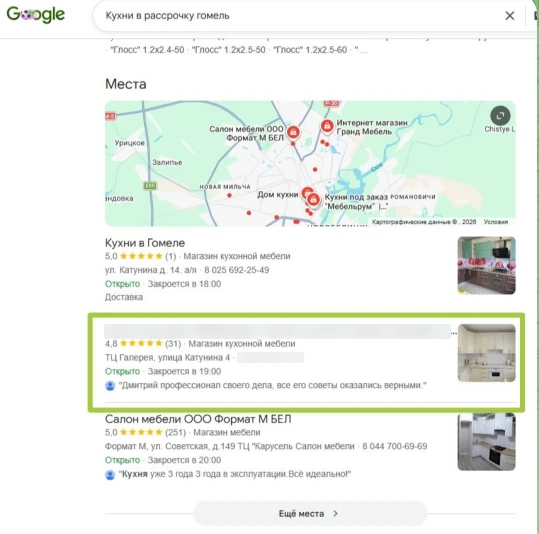Expand the map to full view
This screenshot has height=534, width=539.
tap(500, 116)
